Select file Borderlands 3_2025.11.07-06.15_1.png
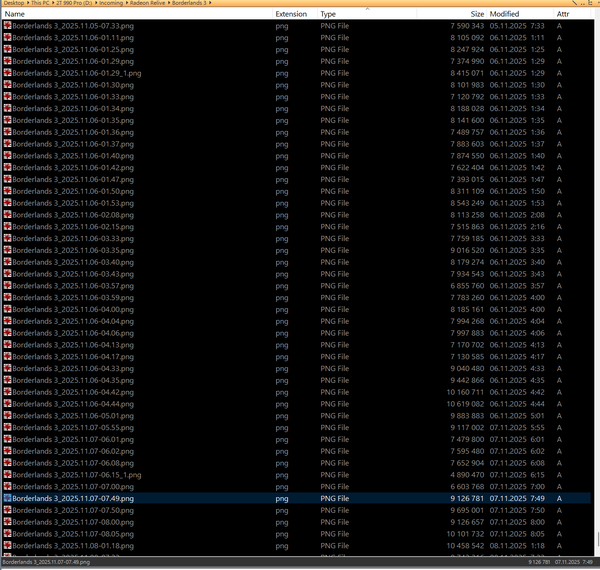The width and height of the screenshot is (600, 570). [77, 475]
